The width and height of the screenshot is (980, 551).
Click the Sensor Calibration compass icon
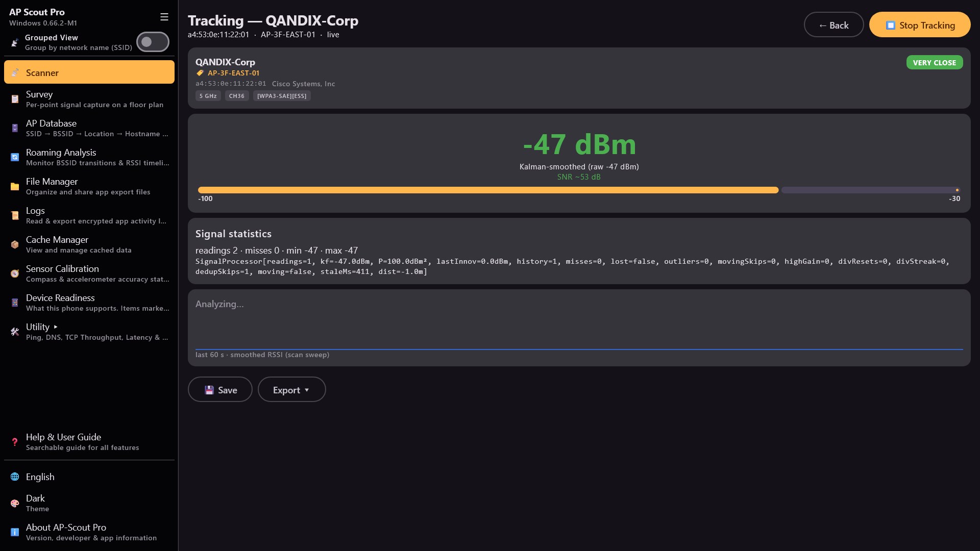click(15, 273)
